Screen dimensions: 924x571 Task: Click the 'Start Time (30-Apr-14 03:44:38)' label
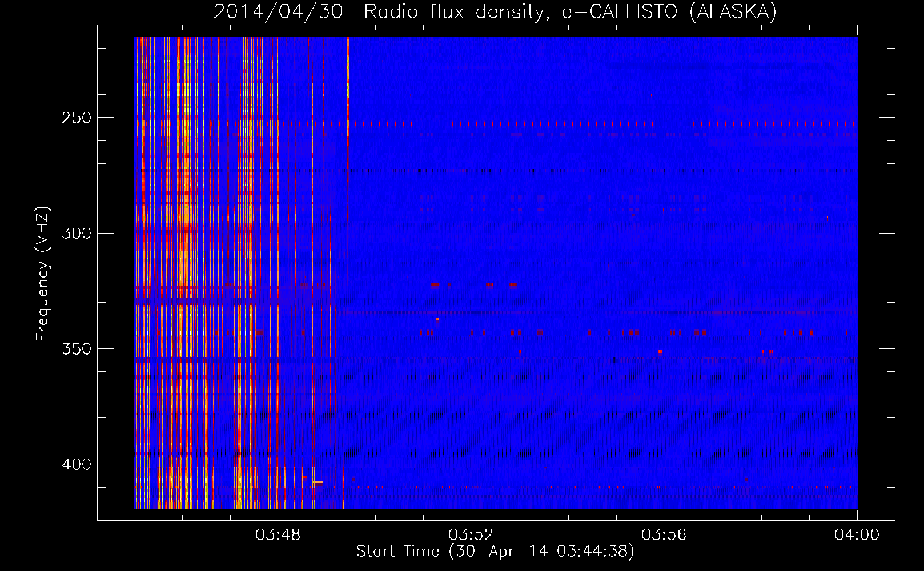[495, 552]
